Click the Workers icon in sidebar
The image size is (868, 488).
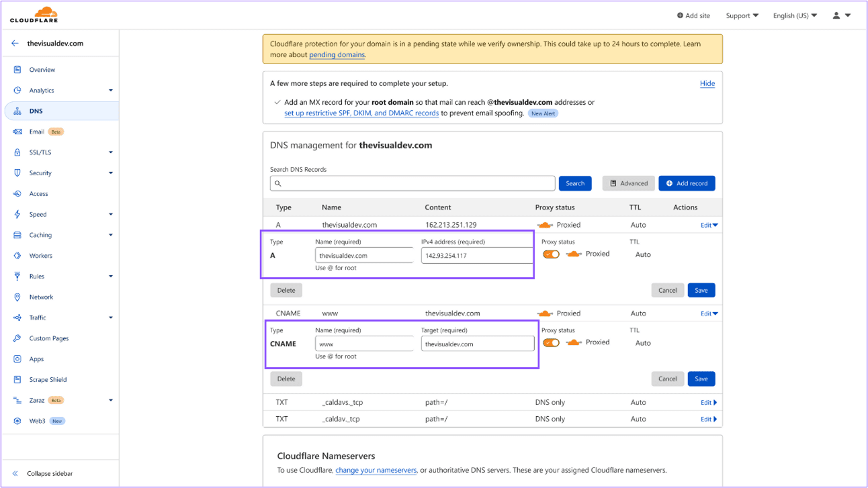pos(17,256)
